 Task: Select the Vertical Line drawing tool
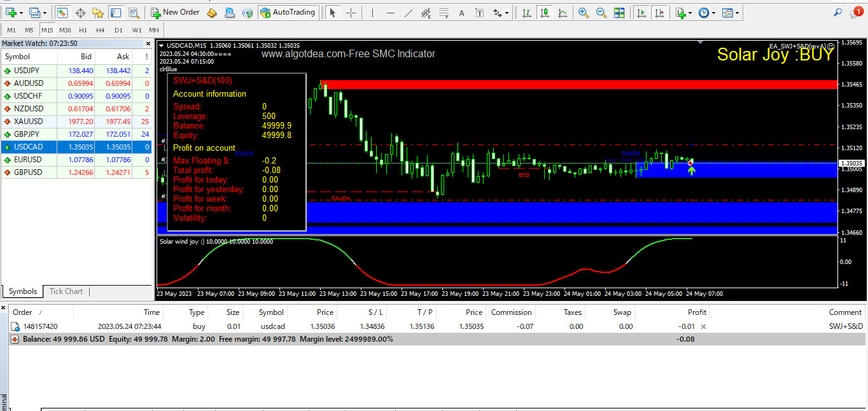point(372,12)
